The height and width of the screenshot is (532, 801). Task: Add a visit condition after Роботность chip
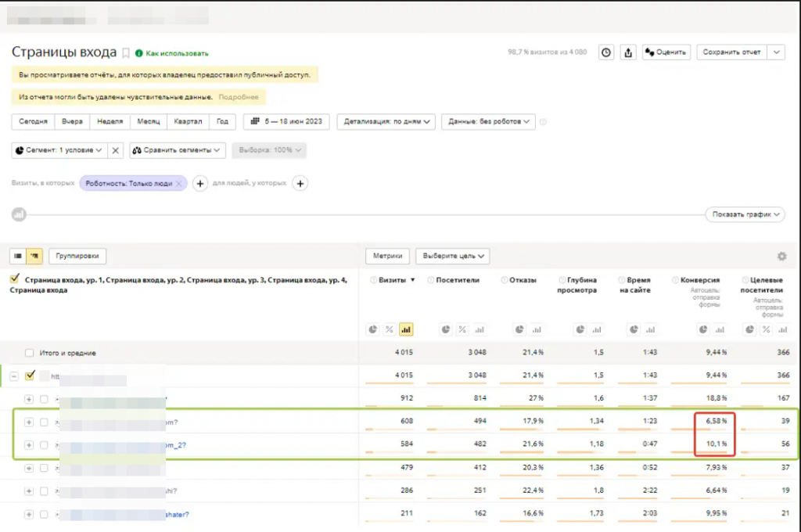pos(200,184)
